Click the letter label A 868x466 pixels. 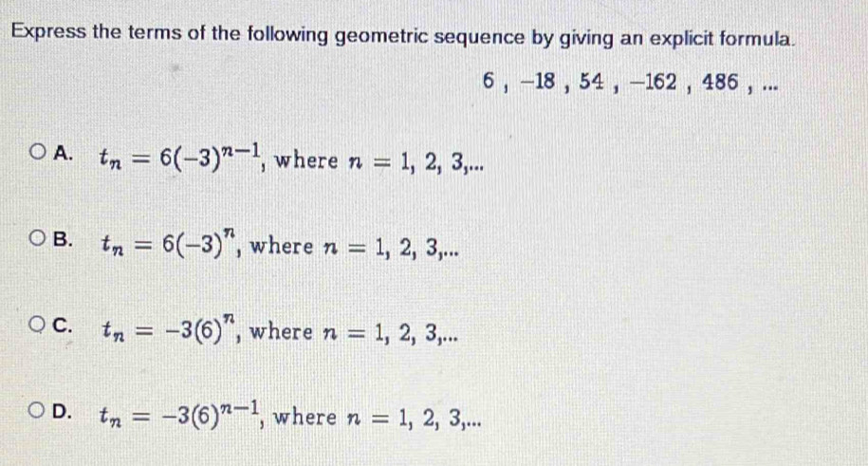coord(63,152)
